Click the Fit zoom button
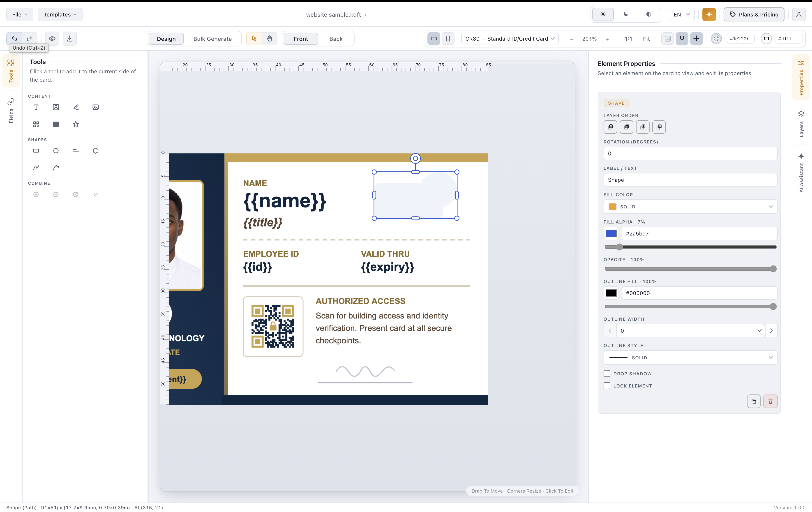Image resolution: width=812 pixels, height=512 pixels. point(646,39)
